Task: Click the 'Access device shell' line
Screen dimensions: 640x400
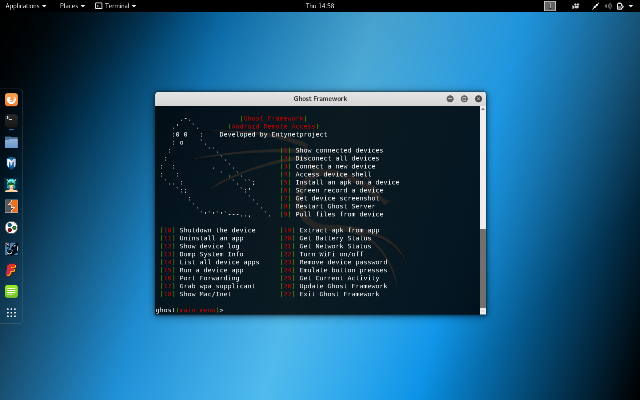Action: (x=326, y=174)
